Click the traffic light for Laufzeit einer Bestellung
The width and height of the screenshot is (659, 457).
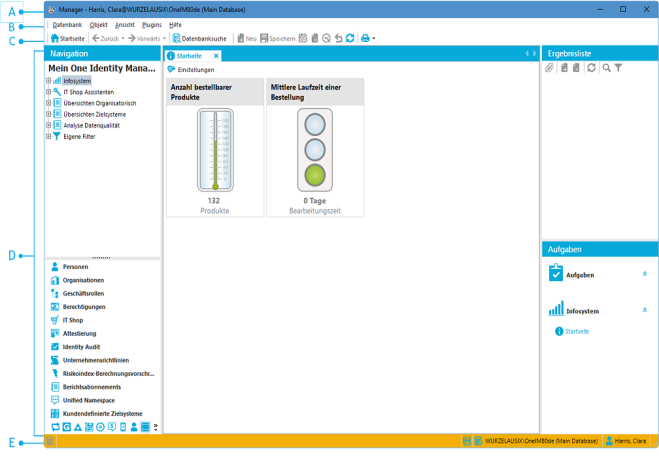coord(315,150)
